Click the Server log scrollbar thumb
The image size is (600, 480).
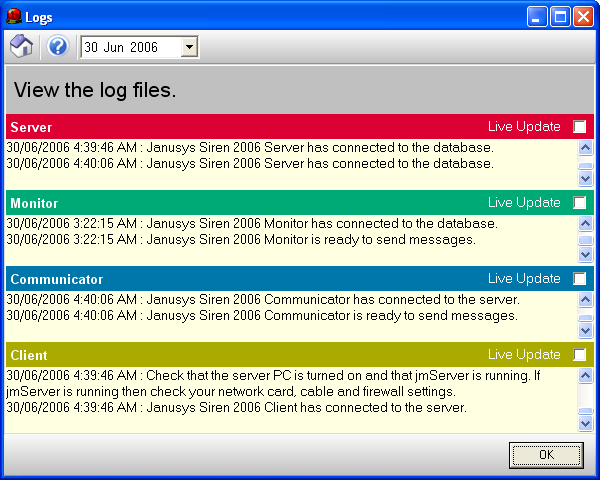585,166
